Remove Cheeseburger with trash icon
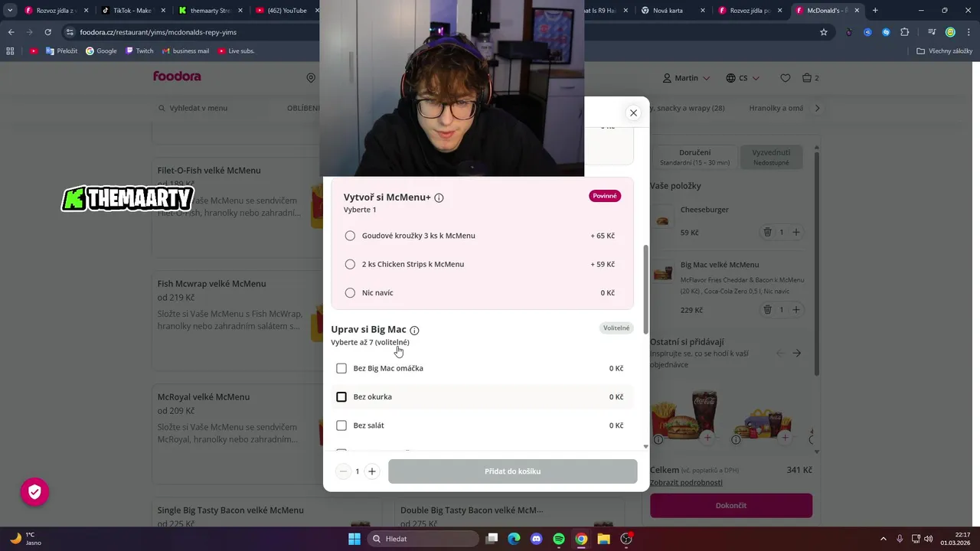The width and height of the screenshot is (980, 551). point(767,232)
